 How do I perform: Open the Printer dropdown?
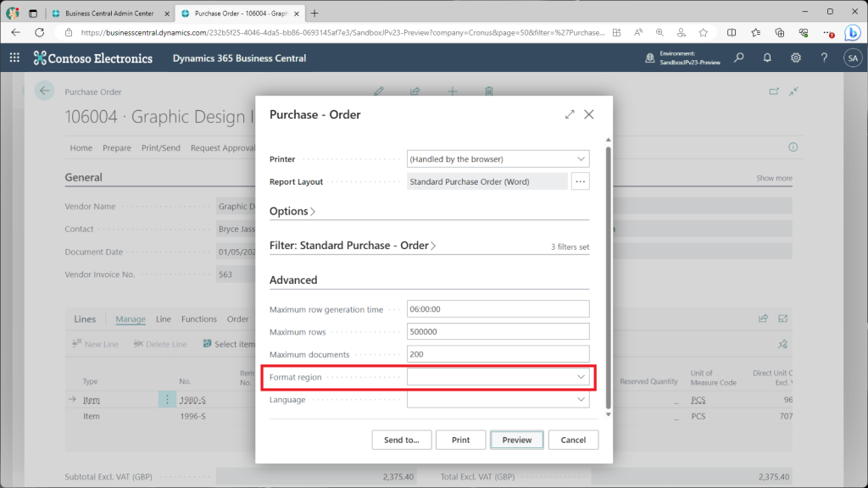(498, 158)
